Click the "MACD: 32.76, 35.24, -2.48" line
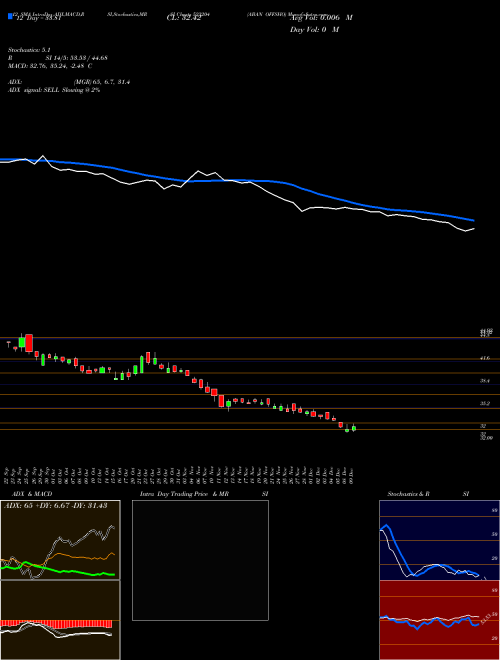Viewport: 500px width, 660px height. coord(48,66)
